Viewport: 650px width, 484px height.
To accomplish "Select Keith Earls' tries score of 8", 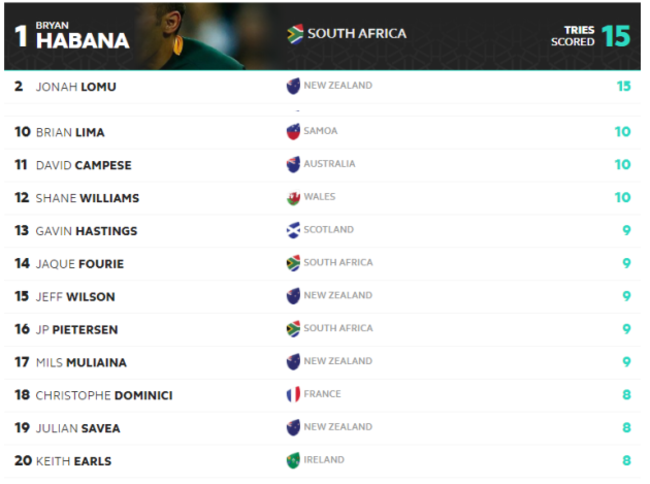I will pos(626,461).
